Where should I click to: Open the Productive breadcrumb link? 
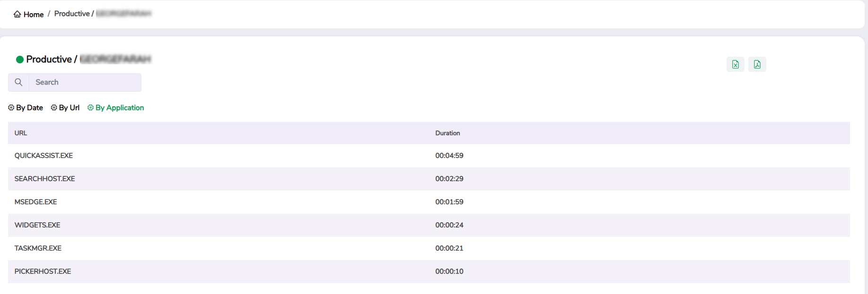click(x=71, y=14)
